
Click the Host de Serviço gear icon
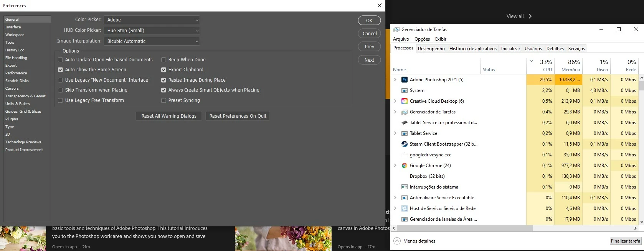pos(404,208)
